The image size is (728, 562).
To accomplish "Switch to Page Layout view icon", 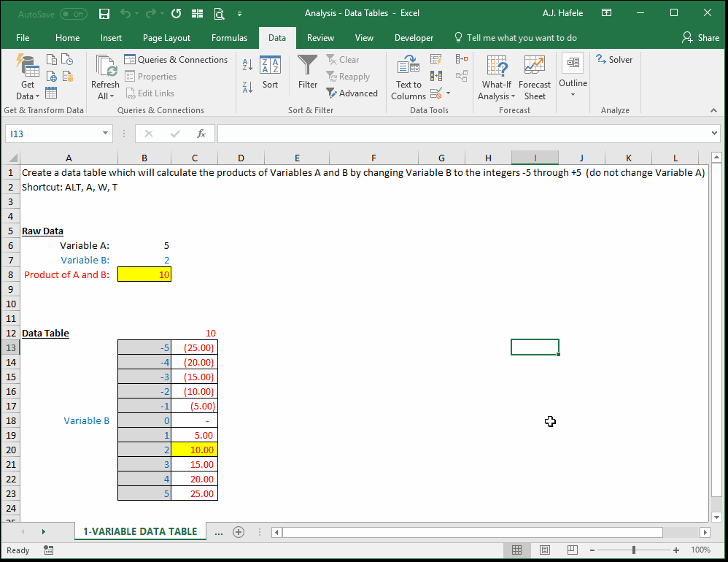I will pos(545,550).
